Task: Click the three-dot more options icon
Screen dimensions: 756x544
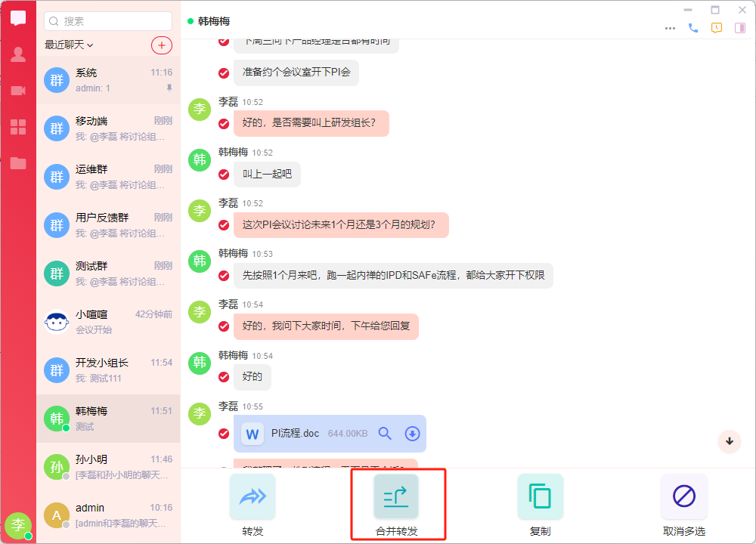Action: 670,28
